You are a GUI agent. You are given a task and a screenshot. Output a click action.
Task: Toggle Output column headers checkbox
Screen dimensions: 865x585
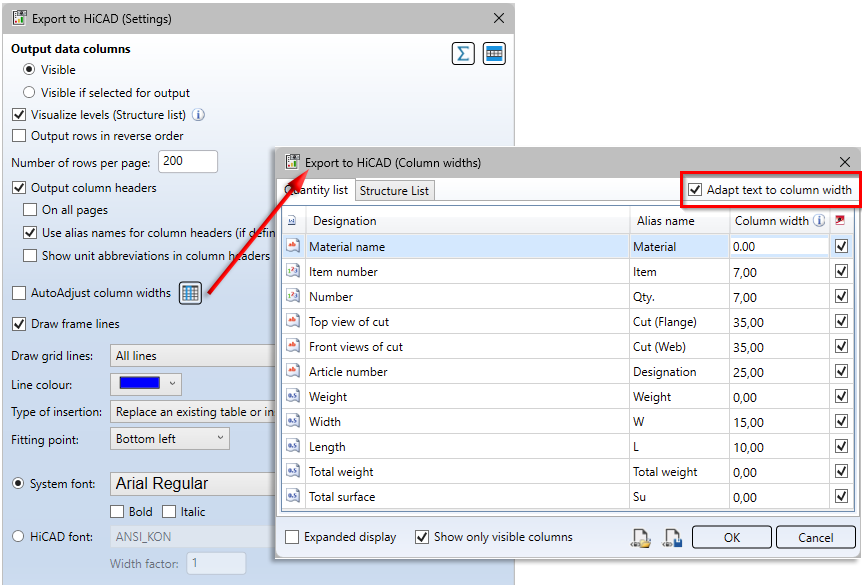[x=19, y=188]
